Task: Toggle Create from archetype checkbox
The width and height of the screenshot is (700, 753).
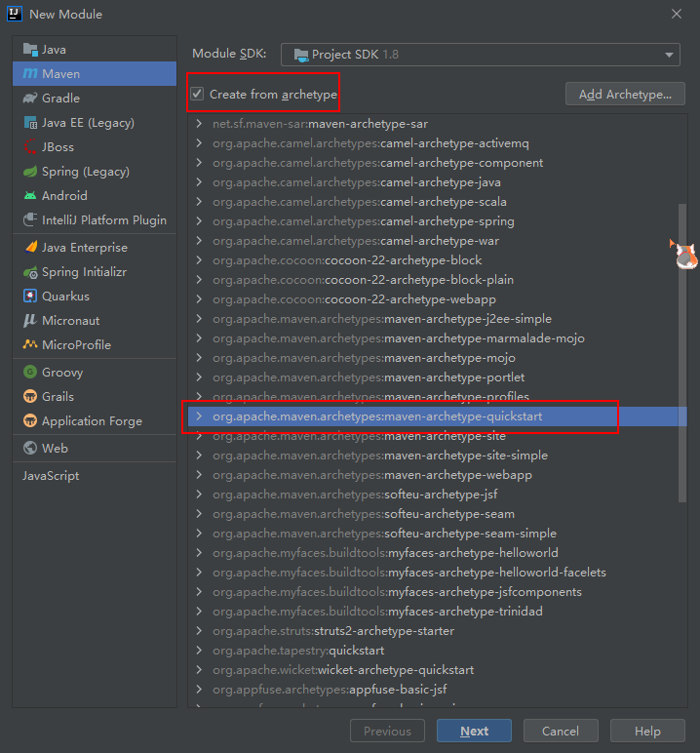Action: pyautogui.click(x=197, y=94)
